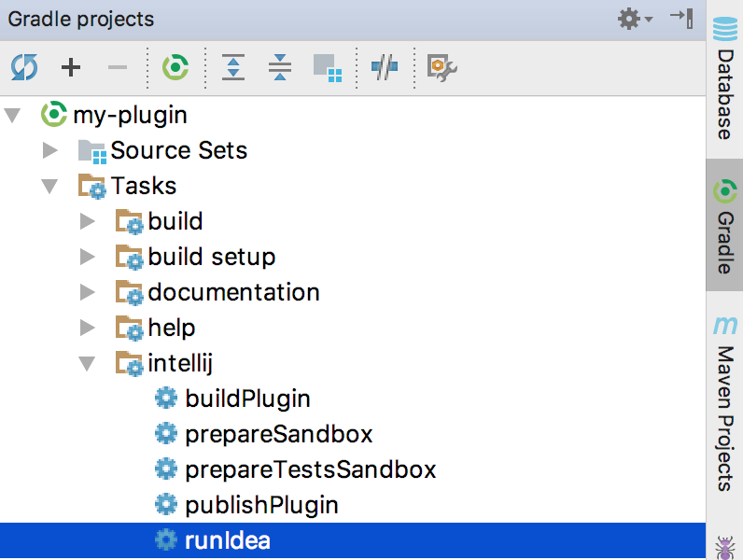
Task: Toggle the Show Dependencies toolbar button
Action: pos(327,67)
